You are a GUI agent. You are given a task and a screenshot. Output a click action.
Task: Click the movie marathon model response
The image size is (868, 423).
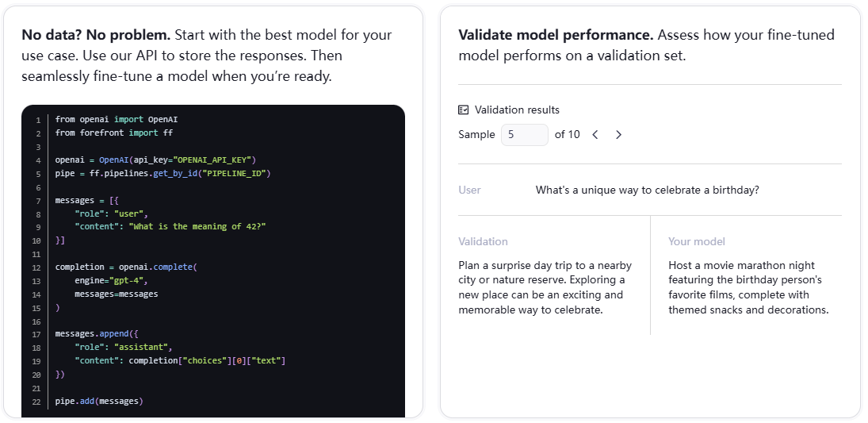(x=748, y=287)
